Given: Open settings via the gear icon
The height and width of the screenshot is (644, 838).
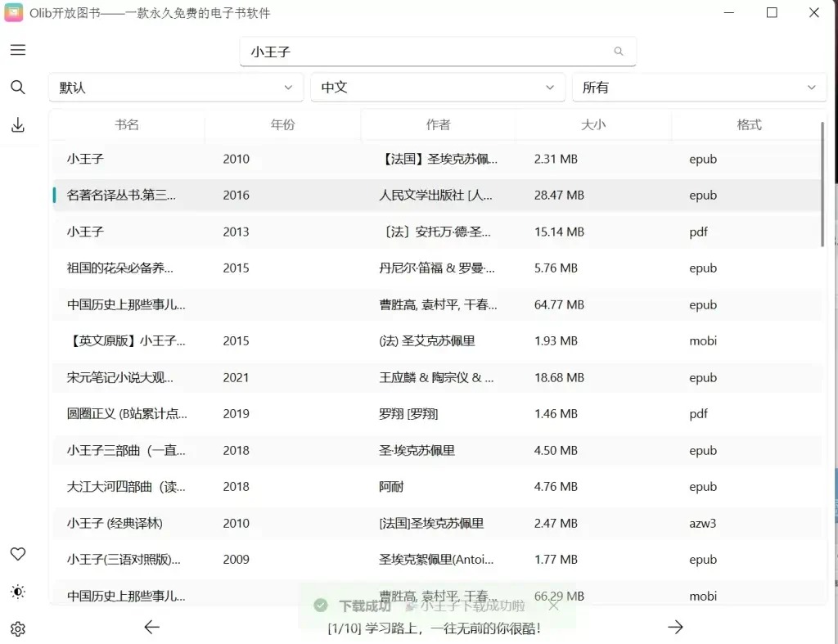Looking at the screenshot, I should (x=18, y=629).
